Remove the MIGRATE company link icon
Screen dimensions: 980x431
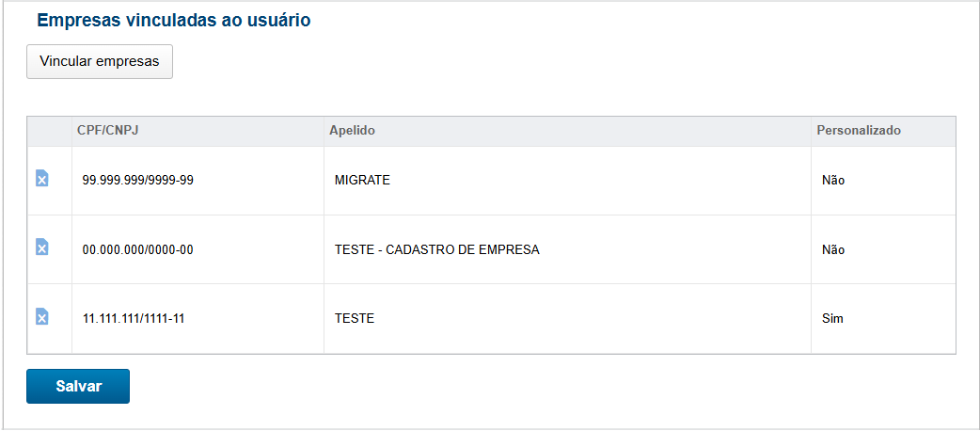tap(41, 179)
